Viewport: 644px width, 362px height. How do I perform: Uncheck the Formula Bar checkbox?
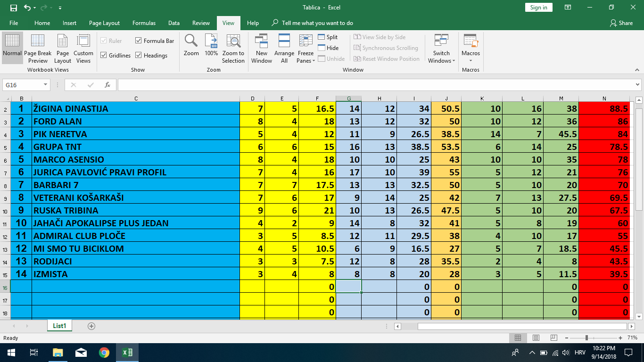coord(139,41)
